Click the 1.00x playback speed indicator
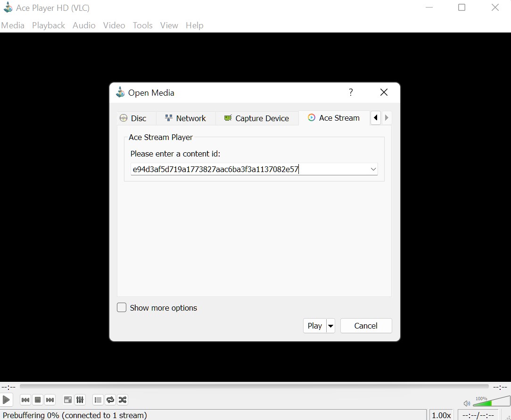Image resolution: width=511 pixels, height=420 pixels. [441, 415]
